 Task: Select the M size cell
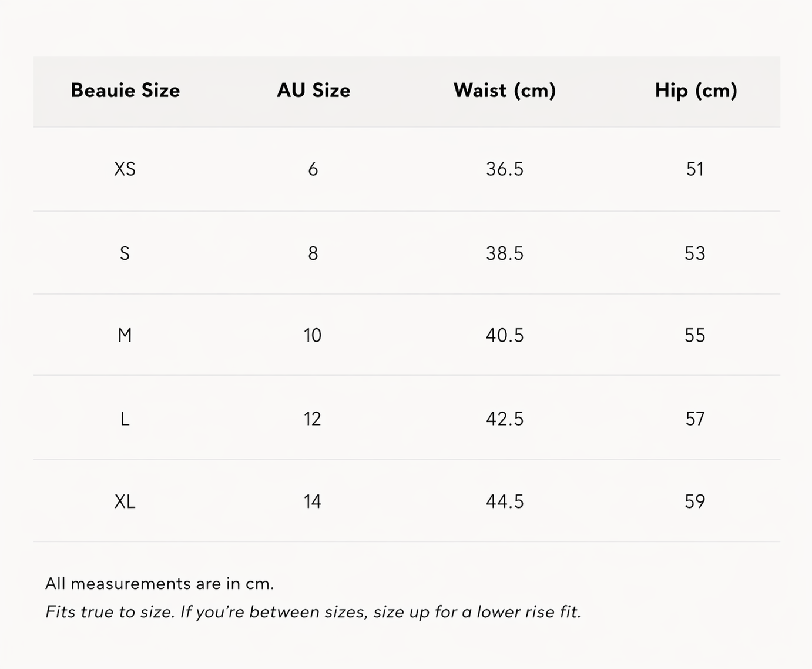pos(125,335)
